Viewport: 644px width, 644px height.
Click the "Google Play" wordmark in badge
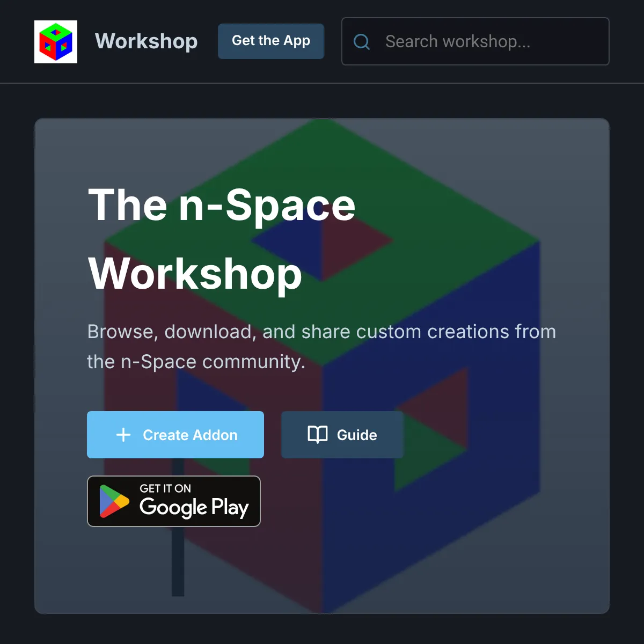pyautogui.click(x=194, y=508)
